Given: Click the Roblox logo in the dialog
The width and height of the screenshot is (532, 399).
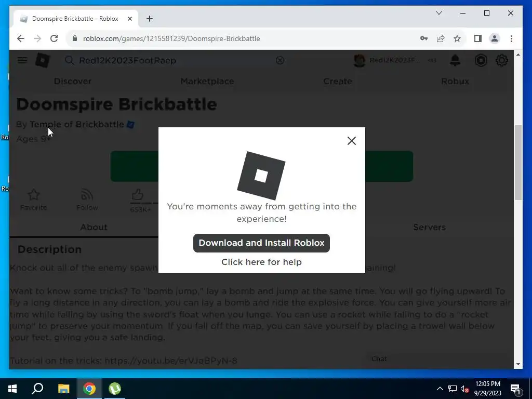Looking at the screenshot, I should 261,176.
